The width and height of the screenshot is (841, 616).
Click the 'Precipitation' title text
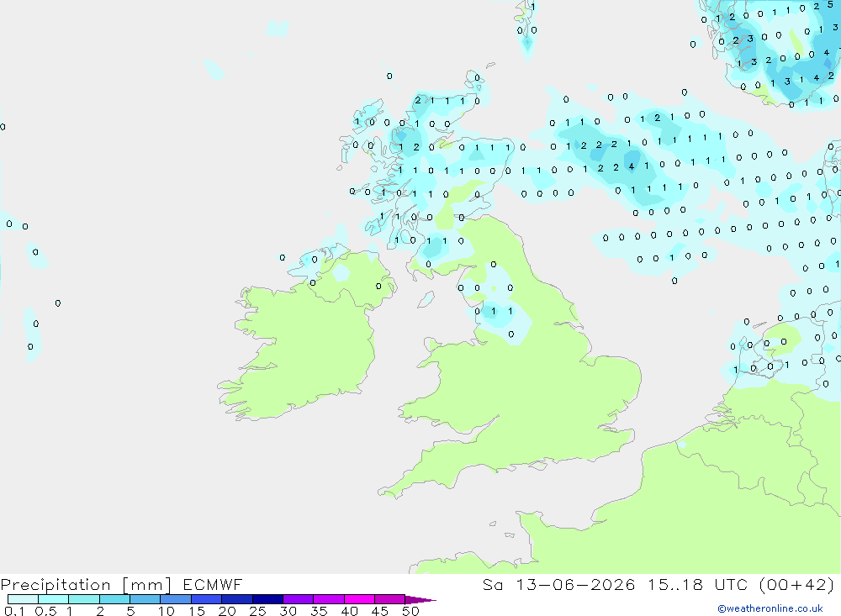click(x=56, y=585)
